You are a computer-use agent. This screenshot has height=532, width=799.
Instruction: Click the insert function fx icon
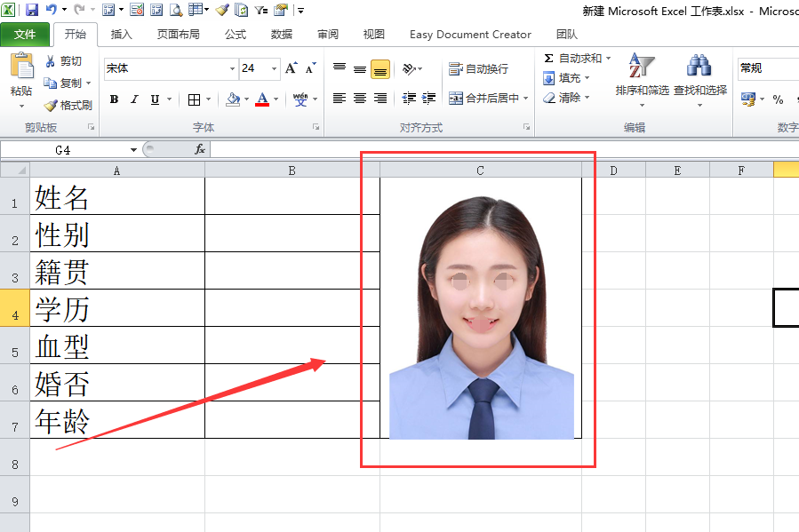(200, 149)
